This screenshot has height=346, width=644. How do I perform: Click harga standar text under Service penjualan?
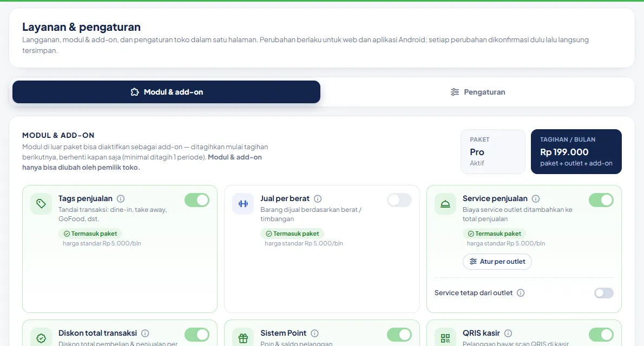point(506,243)
